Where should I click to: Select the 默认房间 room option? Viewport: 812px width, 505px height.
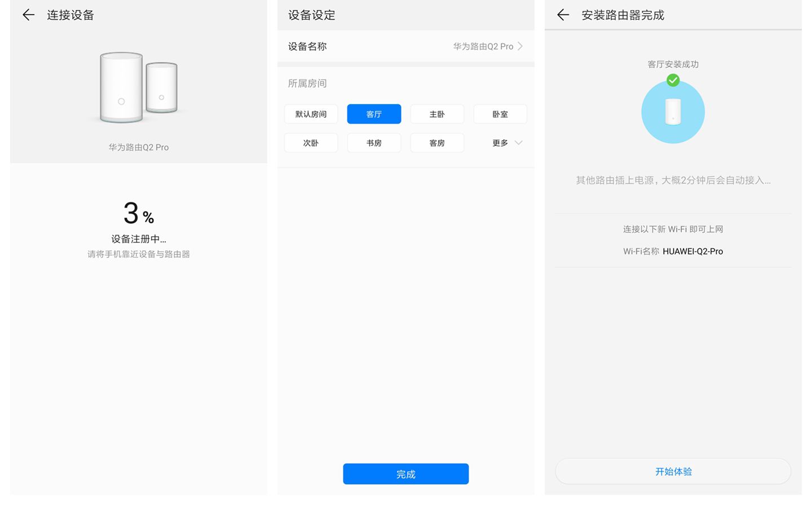tap(311, 114)
